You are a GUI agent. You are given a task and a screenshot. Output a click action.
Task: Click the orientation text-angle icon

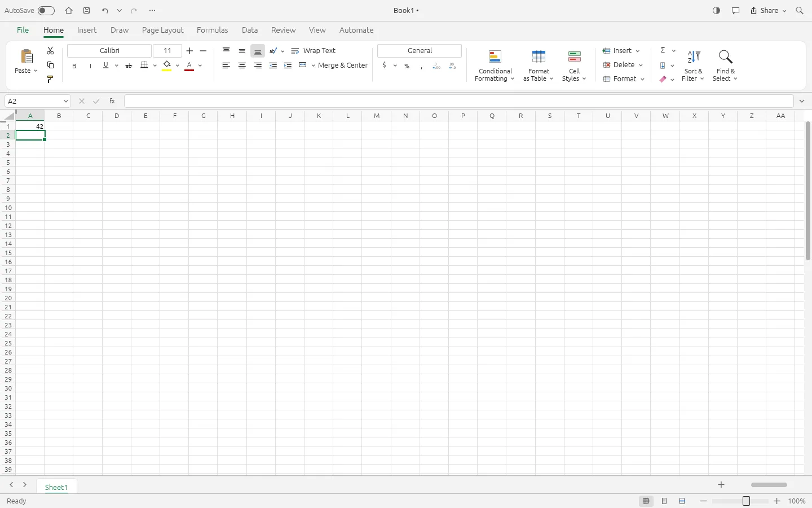273,51
